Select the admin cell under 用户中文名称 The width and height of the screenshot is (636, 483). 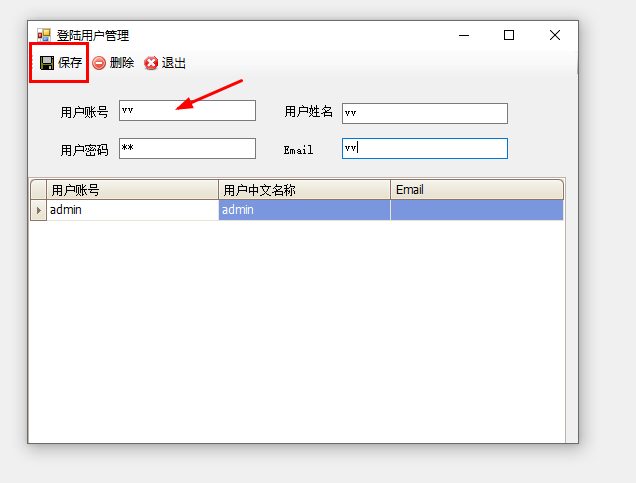[x=305, y=210]
